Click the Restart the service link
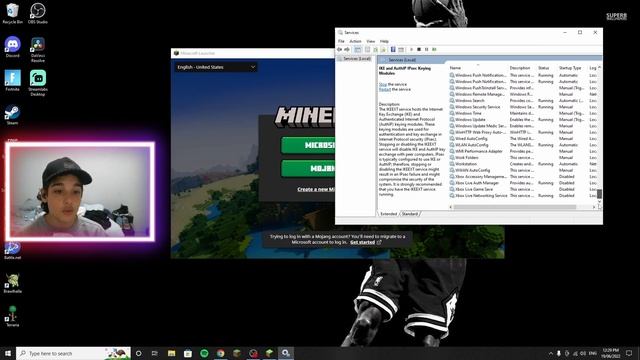640x360 pixels. pos(384,89)
